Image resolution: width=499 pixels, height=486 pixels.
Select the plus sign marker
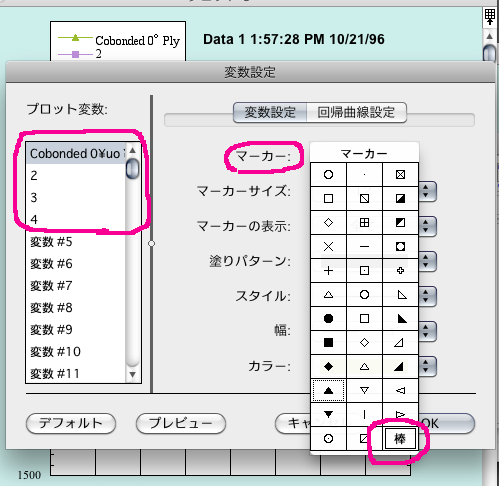click(x=328, y=271)
